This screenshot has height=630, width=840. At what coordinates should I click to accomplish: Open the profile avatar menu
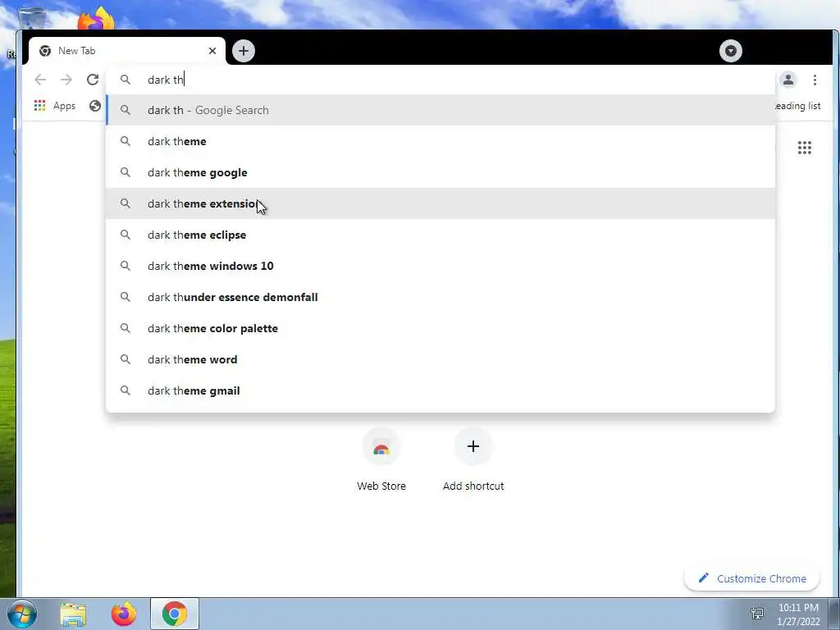point(788,80)
